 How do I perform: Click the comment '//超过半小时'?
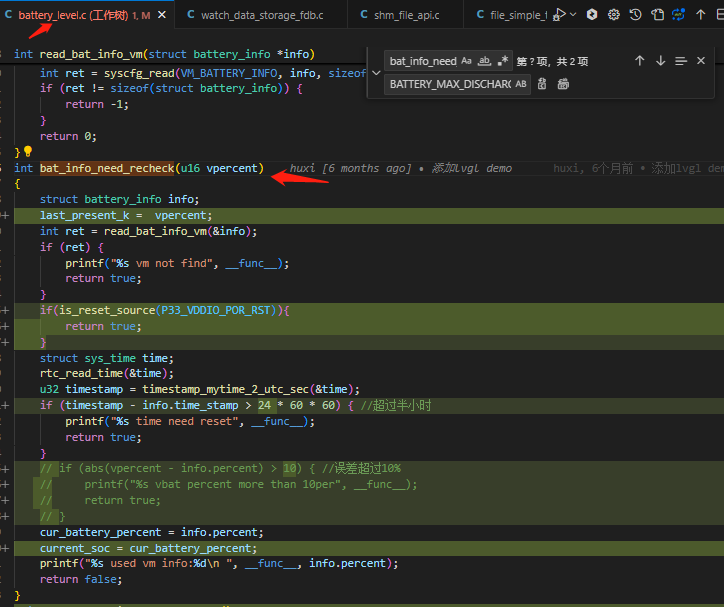click(396, 405)
